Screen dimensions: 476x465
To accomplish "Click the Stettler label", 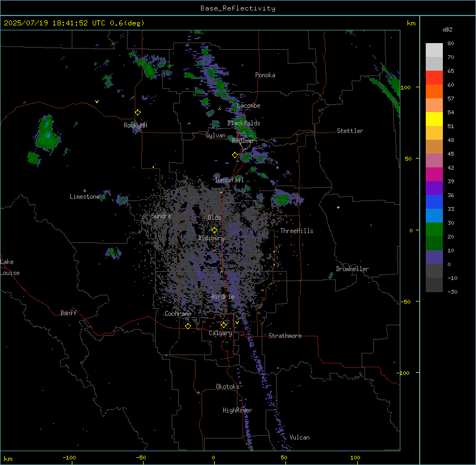I will (x=350, y=131).
